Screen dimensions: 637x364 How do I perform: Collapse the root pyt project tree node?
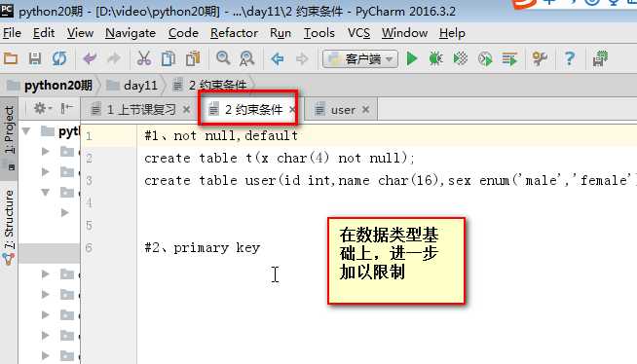point(26,131)
